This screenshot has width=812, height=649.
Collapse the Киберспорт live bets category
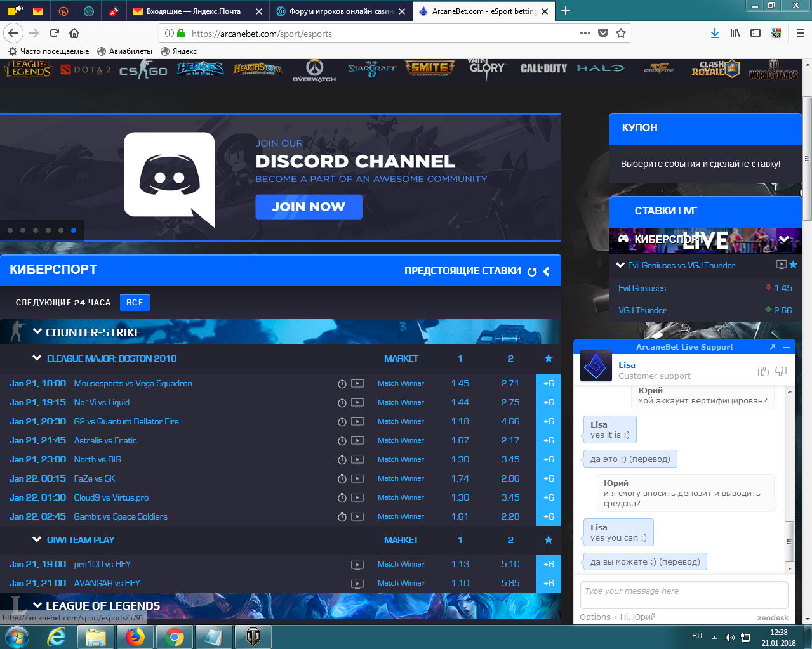tap(785, 239)
